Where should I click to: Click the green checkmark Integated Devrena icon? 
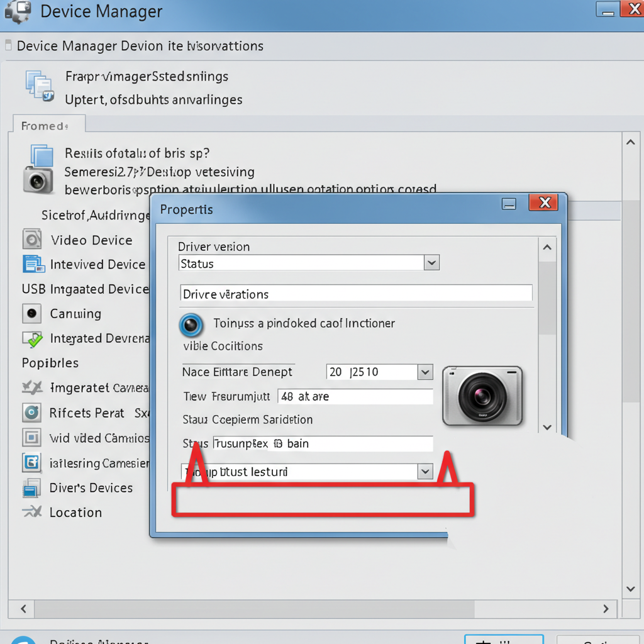[32, 339]
